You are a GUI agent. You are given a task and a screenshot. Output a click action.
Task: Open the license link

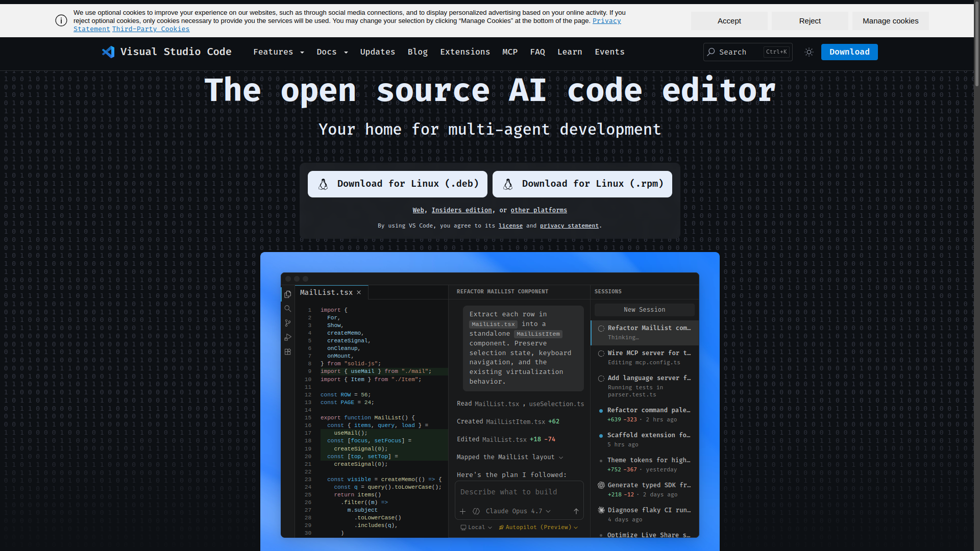(x=510, y=226)
